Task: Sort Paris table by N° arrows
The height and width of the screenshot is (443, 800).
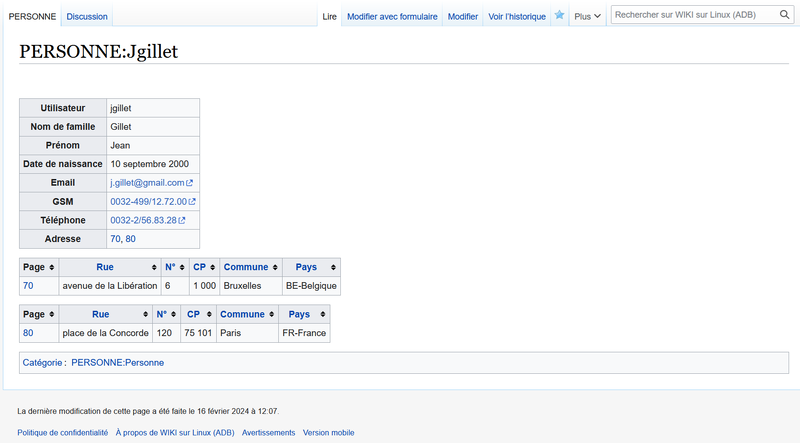Action: point(173,314)
